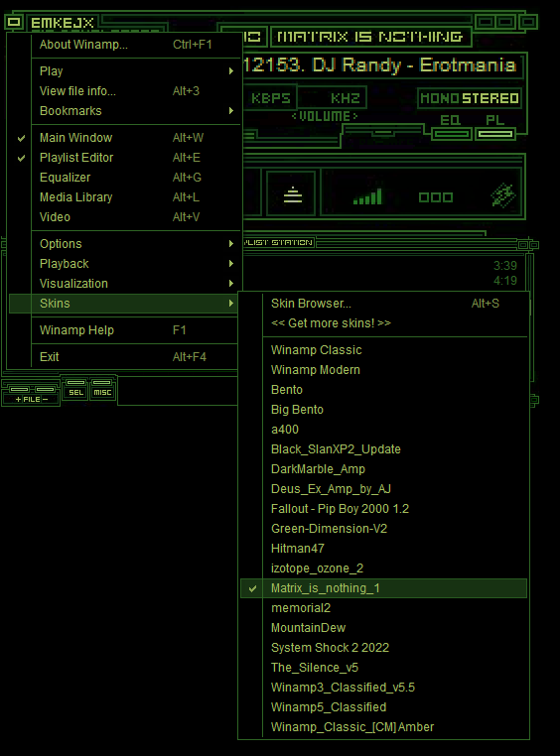This screenshot has width=560, height=756.
Task: Uncheck Playlist Editor in the menu
Action: (x=123, y=158)
